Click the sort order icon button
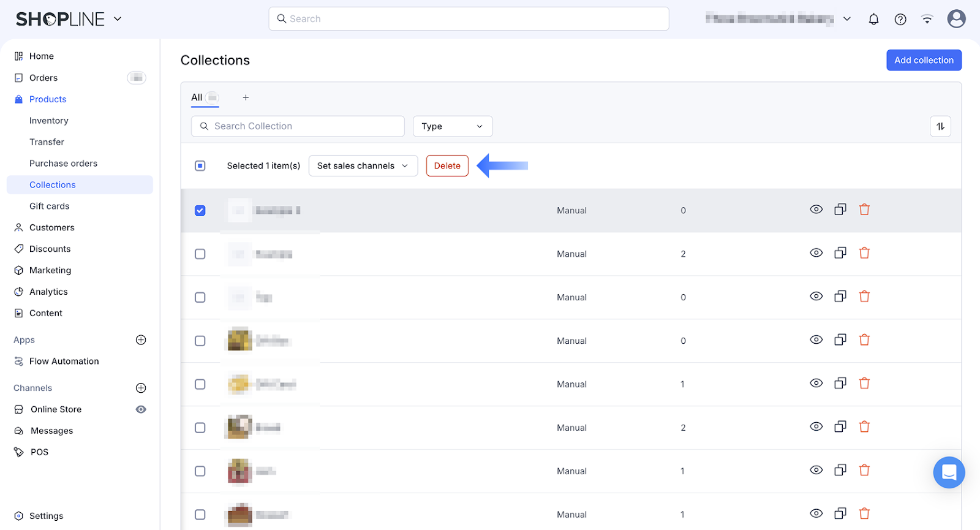This screenshot has height=530, width=980. click(940, 126)
